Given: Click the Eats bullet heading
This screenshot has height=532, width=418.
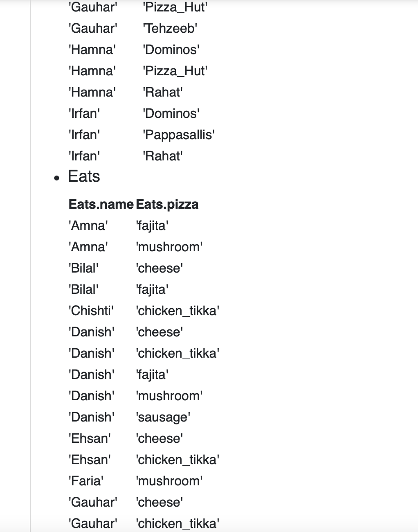Looking at the screenshot, I should point(84,176).
